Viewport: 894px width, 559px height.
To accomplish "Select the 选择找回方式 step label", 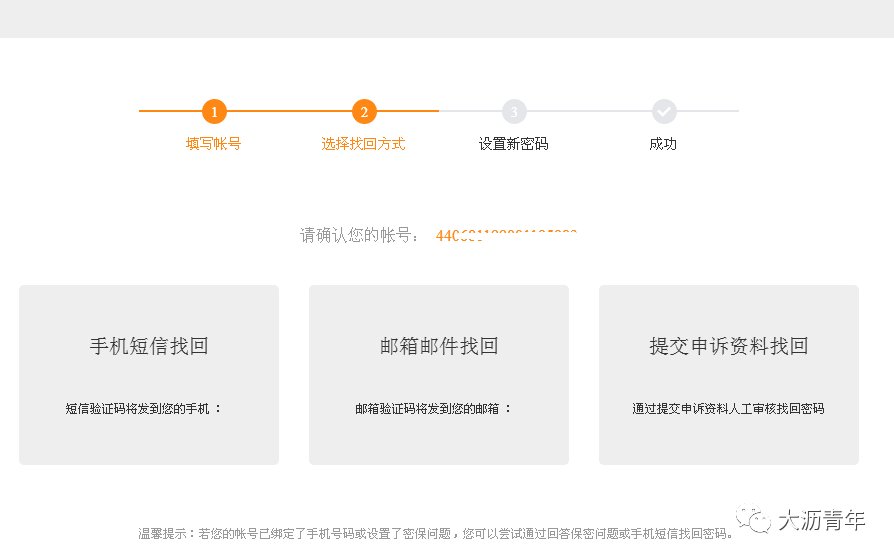I will tap(363, 144).
